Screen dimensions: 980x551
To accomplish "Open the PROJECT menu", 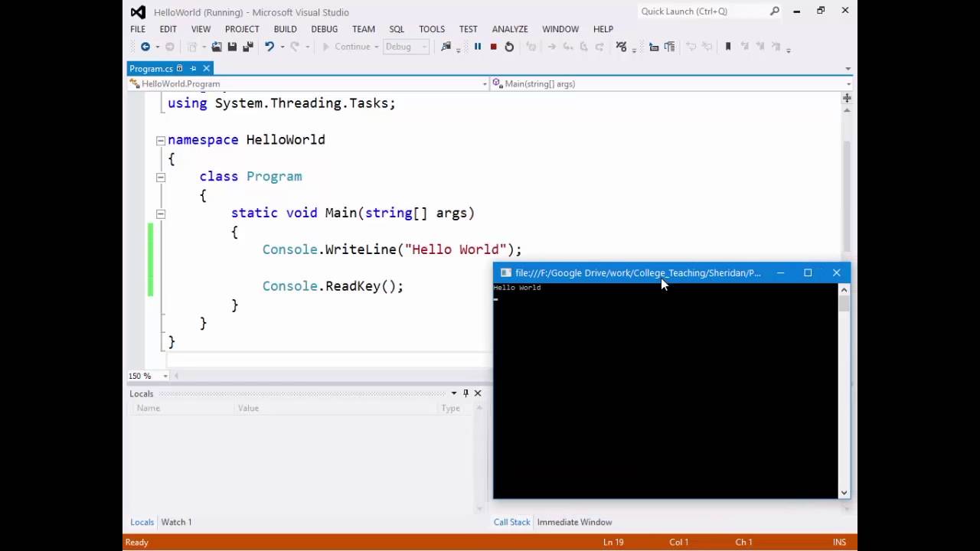I will [242, 29].
